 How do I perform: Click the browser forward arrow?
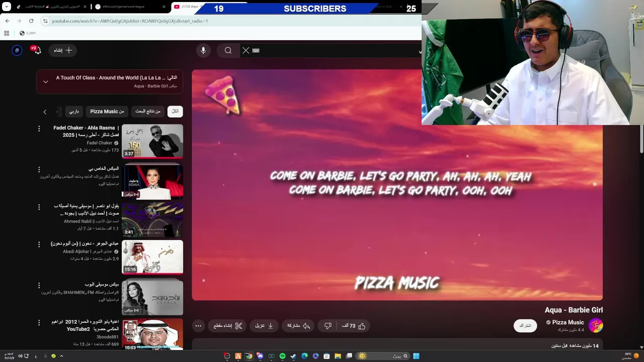(19, 21)
